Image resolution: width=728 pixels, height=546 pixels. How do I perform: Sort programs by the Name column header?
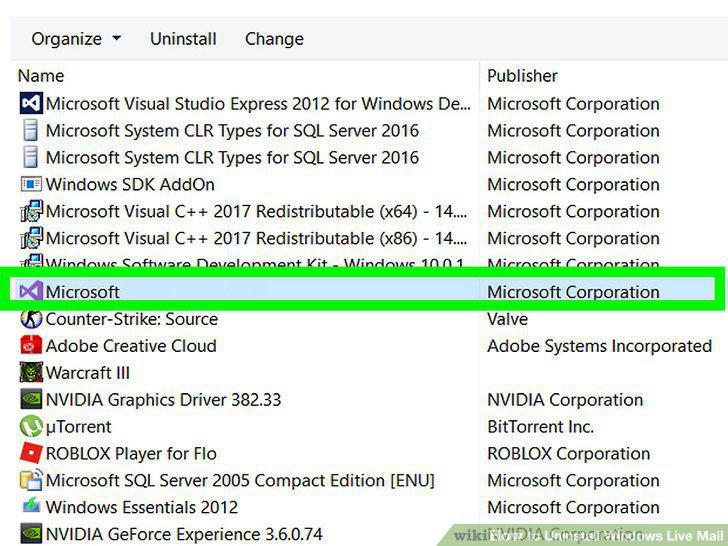click(41, 76)
